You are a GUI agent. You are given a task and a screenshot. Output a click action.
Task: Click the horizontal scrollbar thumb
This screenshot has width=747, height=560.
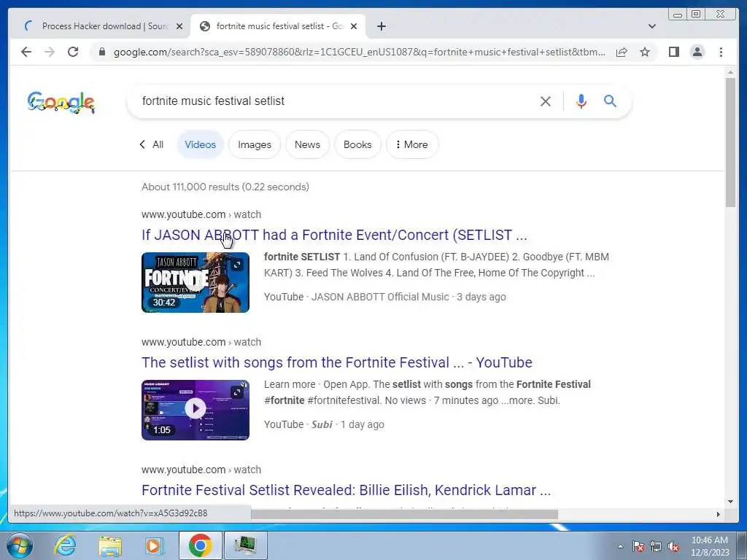click(404, 514)
